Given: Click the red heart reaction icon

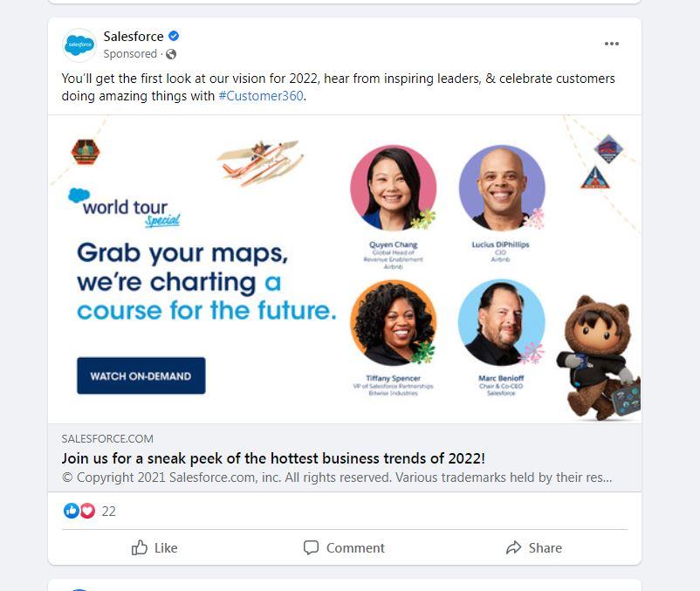Looking at the screenshot, I should point(87,511).
